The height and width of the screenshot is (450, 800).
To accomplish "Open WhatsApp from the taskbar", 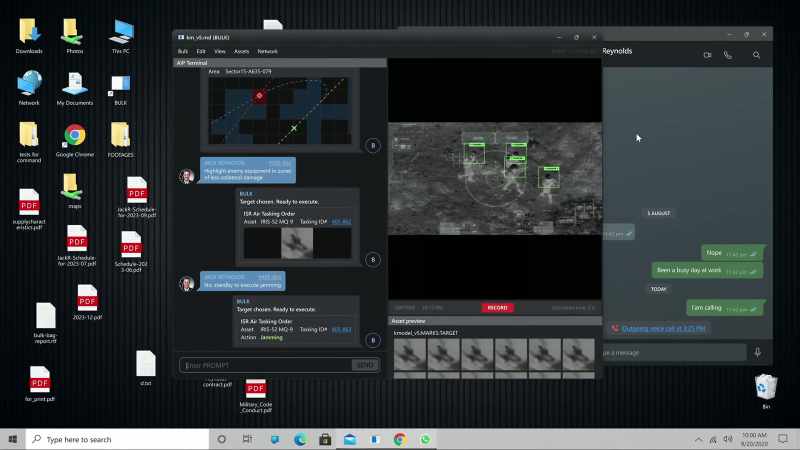I will point(425,439).
